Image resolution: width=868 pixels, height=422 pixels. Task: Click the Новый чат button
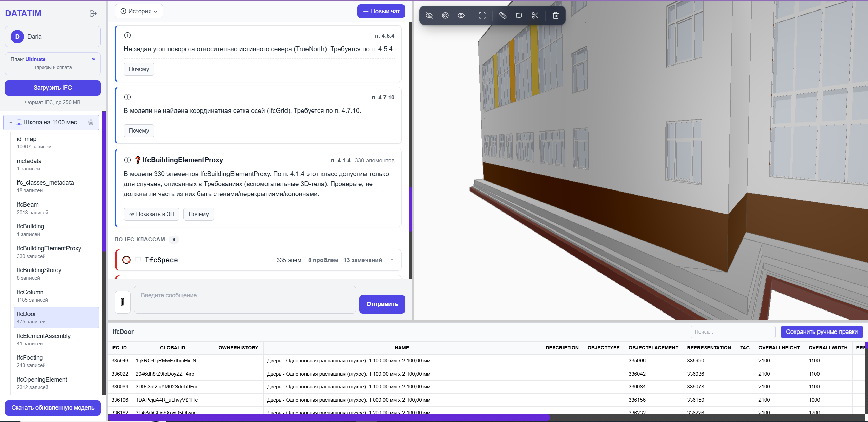click(x=381, y=11)
